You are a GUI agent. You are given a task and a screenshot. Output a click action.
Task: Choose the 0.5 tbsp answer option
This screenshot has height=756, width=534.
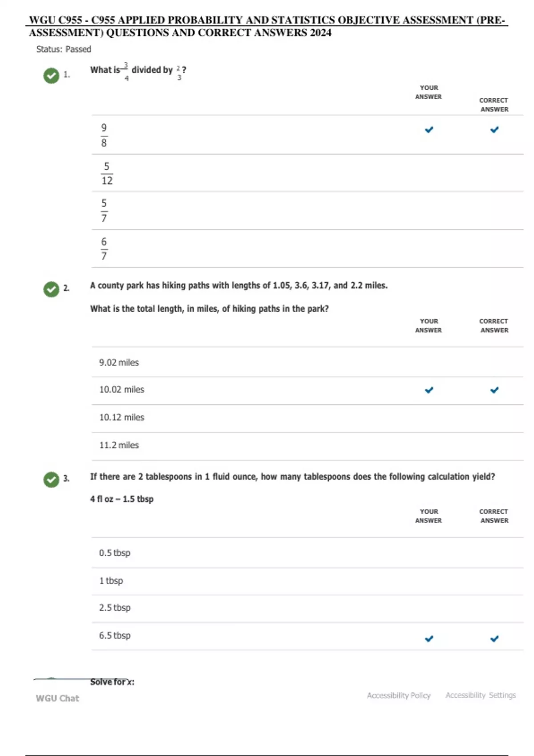pyautogui.click(x=115, y=553)
